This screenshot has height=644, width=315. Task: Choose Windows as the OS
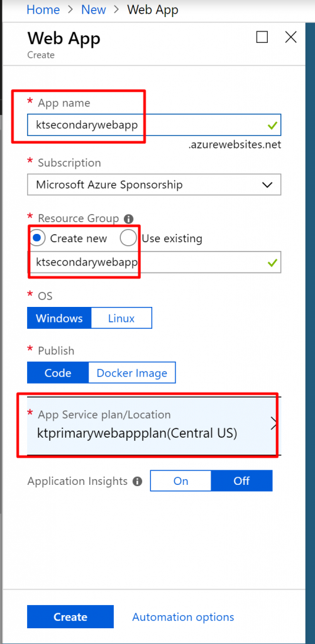[59, 318]
